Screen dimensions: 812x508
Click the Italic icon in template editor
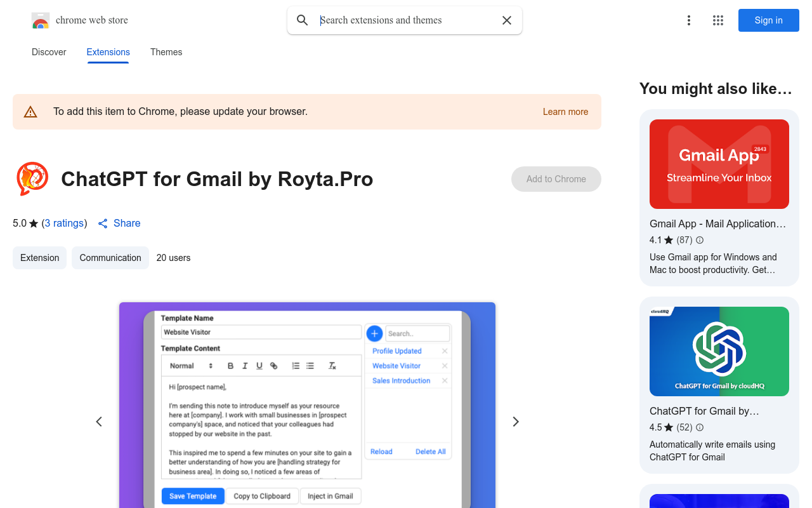tap(245, 366)
